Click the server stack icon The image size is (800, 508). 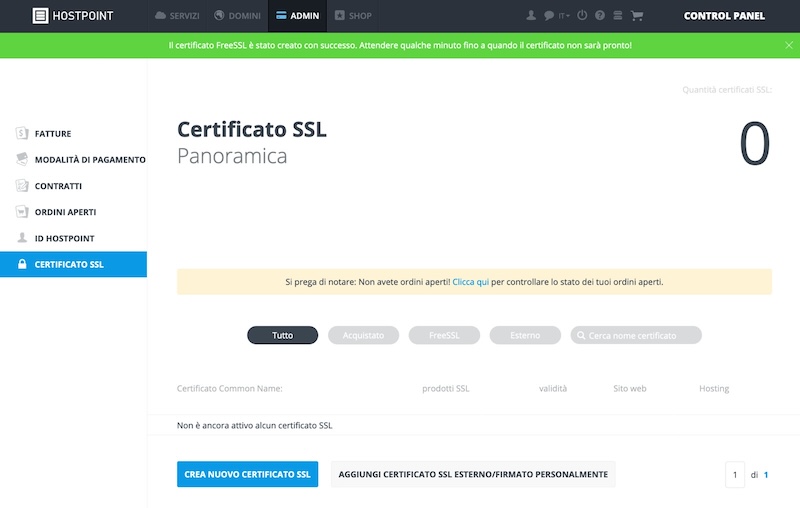pos(617,15)
